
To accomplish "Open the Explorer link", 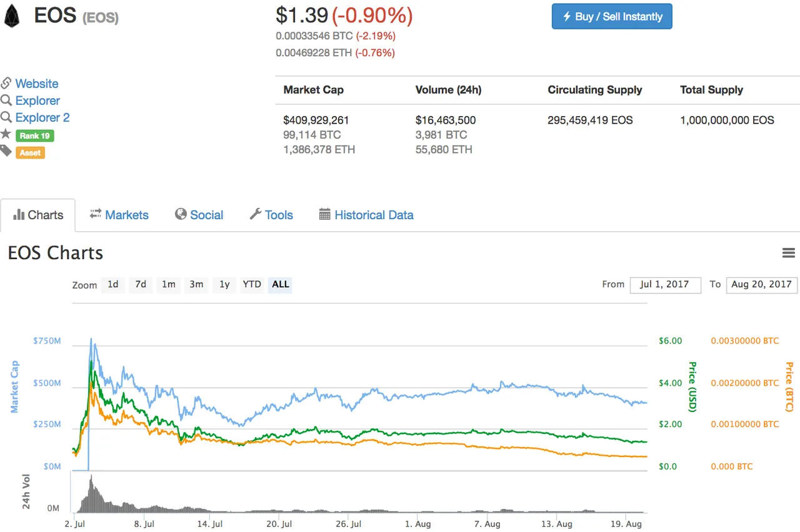I will pyautogui.click(x=37, y=101).
